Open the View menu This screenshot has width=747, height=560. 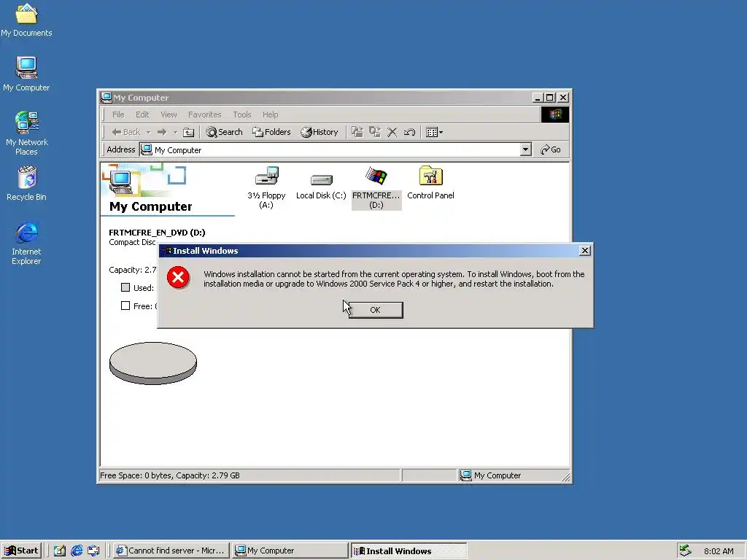click(169, 114)
